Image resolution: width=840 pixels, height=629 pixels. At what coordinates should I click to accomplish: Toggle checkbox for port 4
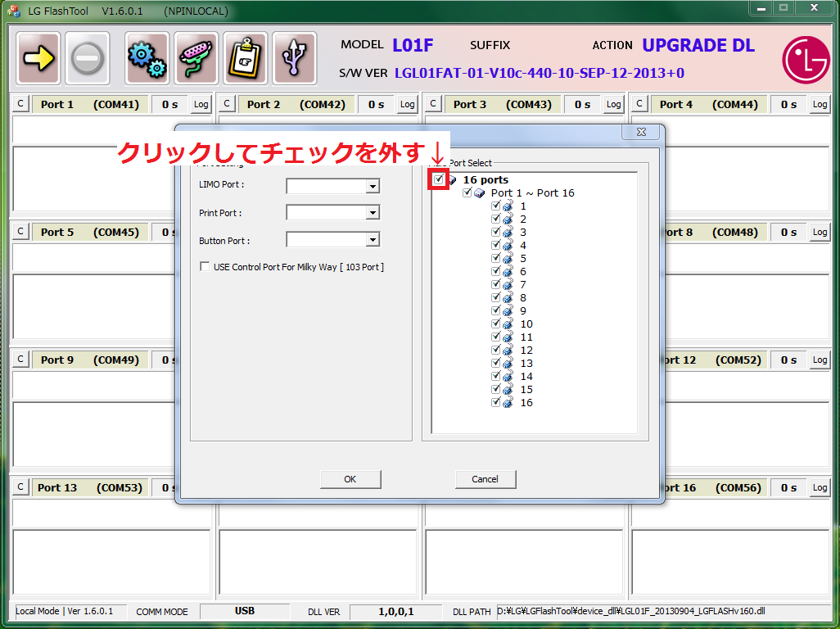pos(495,245)
